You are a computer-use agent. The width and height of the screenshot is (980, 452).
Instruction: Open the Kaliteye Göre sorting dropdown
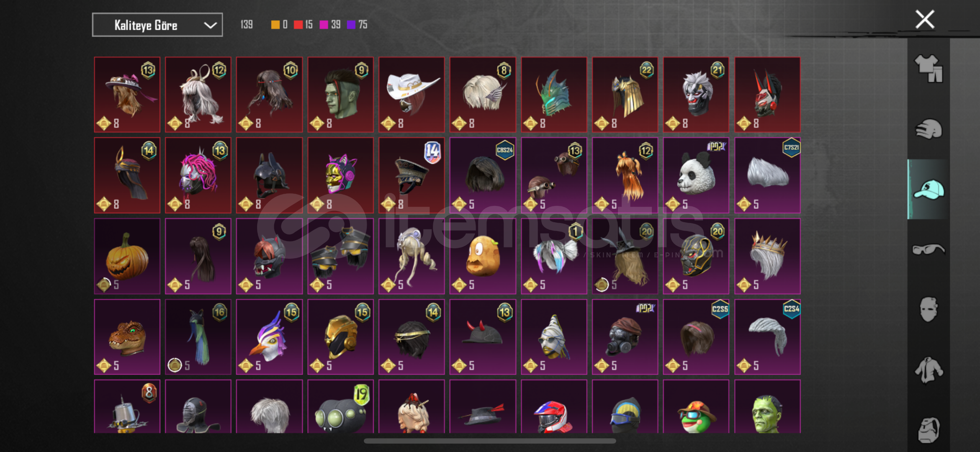157,25
